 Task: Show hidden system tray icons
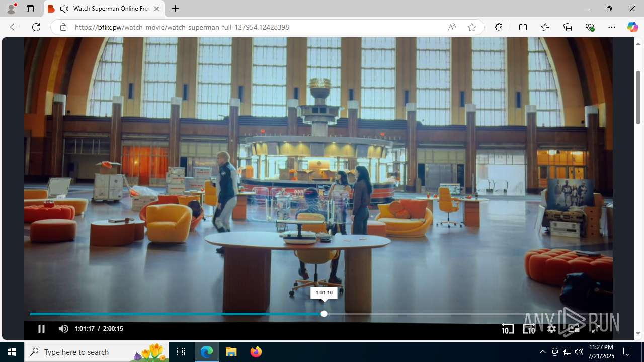pyautogui.click(x=542, y=352)
